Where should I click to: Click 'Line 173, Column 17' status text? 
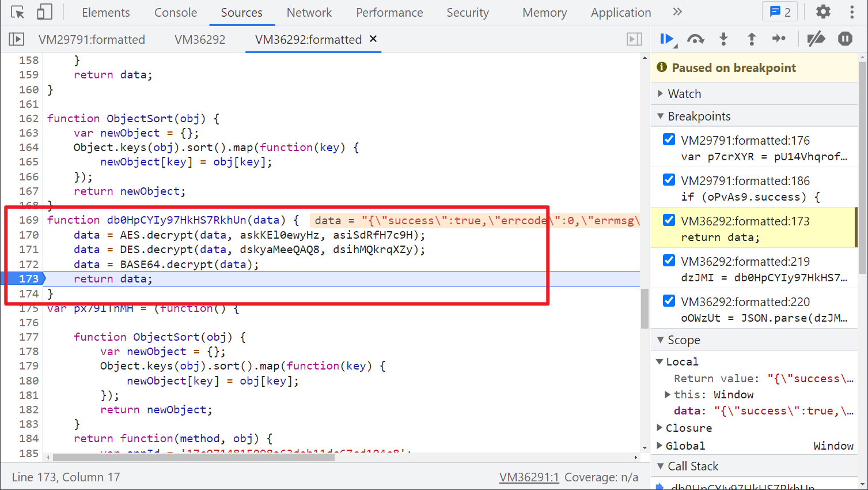click(x=66, y=477)
